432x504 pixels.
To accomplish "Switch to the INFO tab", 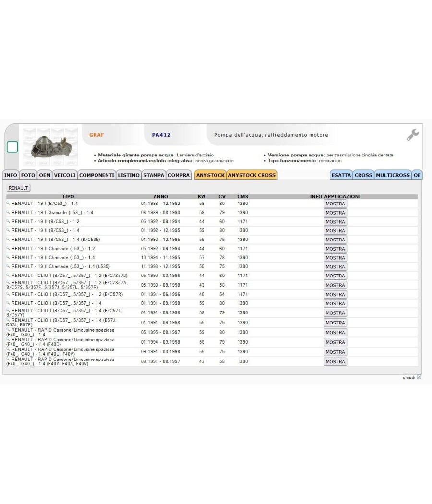I will pyautogui.click(x=11, y=175).
